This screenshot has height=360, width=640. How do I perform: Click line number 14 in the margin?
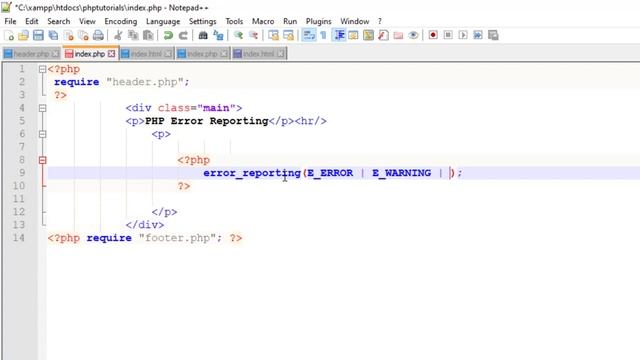[x=19, y=238]
